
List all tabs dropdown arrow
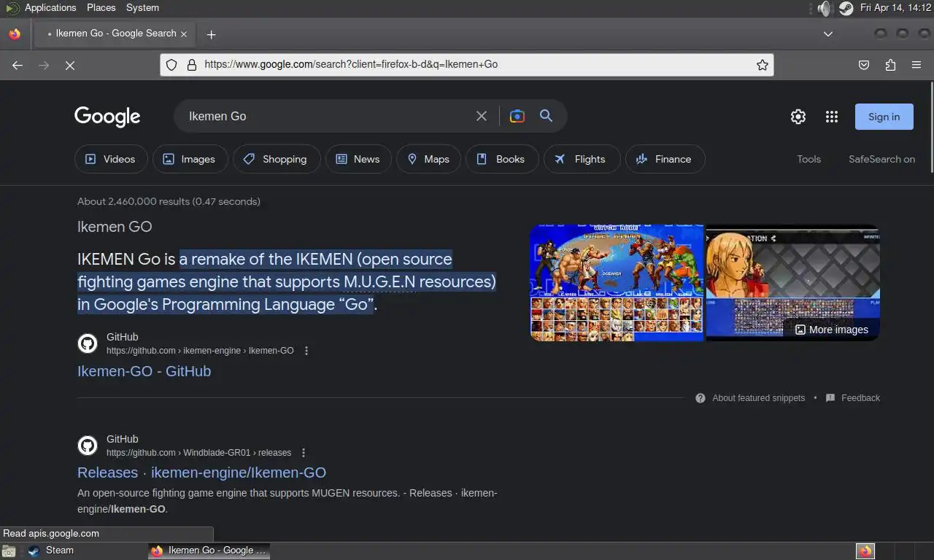828,34
